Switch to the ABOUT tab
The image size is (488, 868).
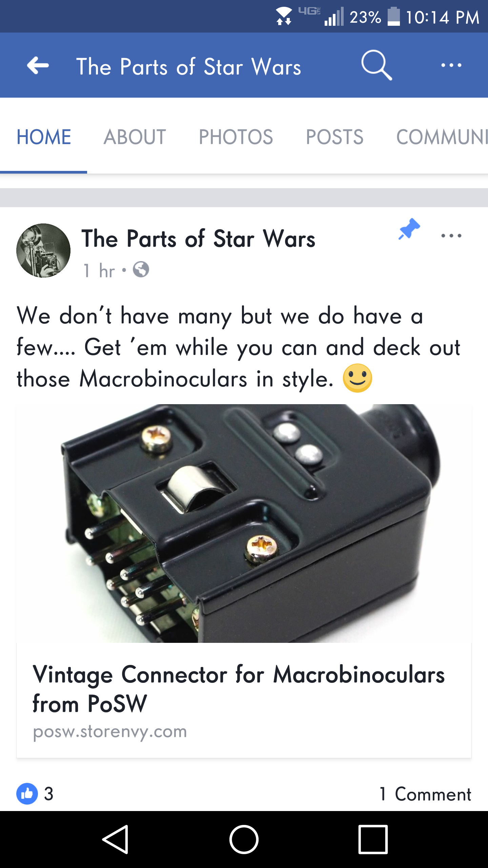point(135,137)
